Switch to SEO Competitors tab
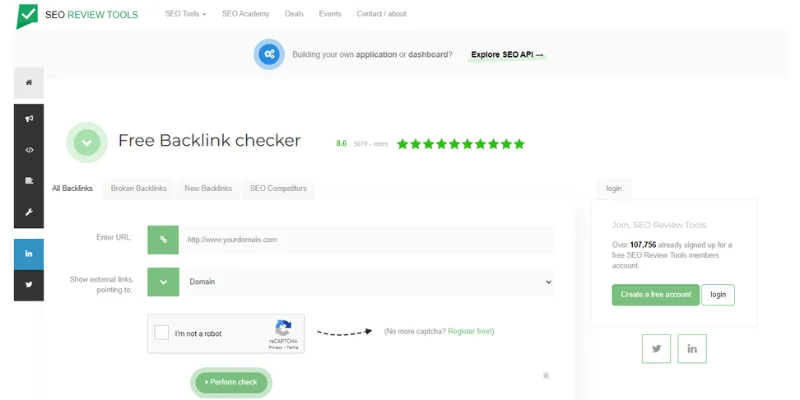Image resolution: width=800 pixels, height=400 pixels. (x=278, y=188)
